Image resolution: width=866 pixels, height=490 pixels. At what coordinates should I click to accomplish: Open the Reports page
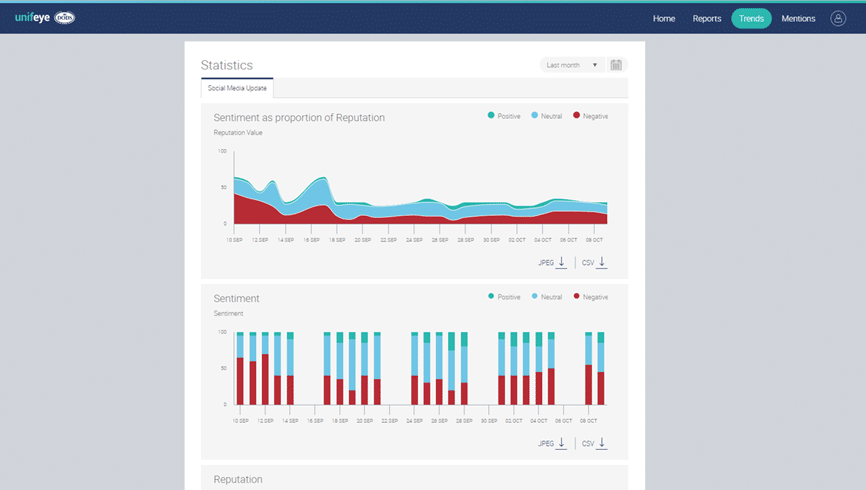coord(707,18)
